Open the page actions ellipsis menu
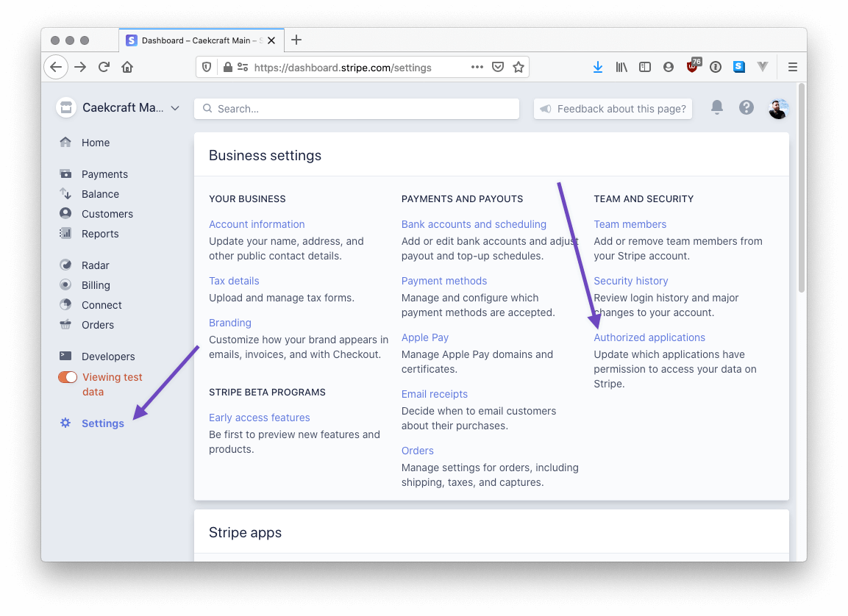 pyautogui.click(x=477, y=67)
